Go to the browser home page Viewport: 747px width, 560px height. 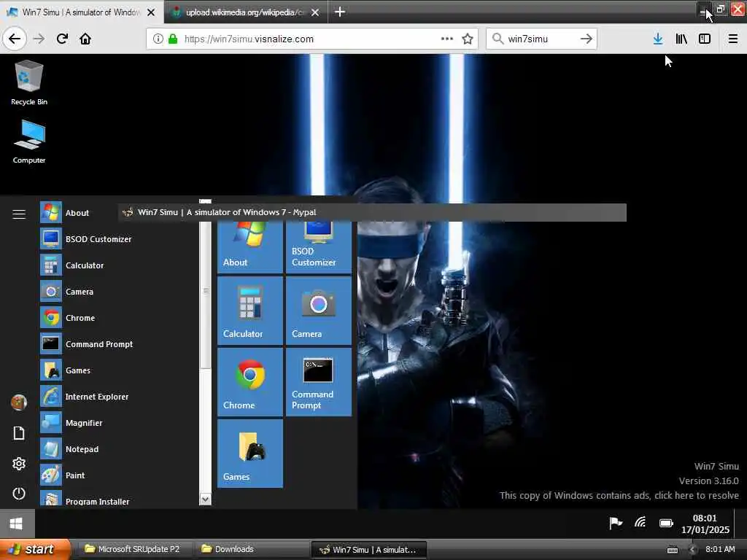click(85, 39)
